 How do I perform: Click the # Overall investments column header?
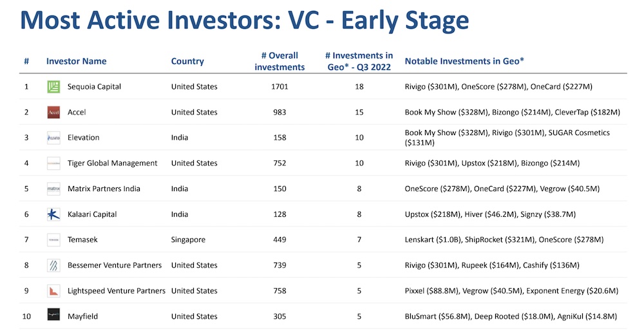[279, 61]
